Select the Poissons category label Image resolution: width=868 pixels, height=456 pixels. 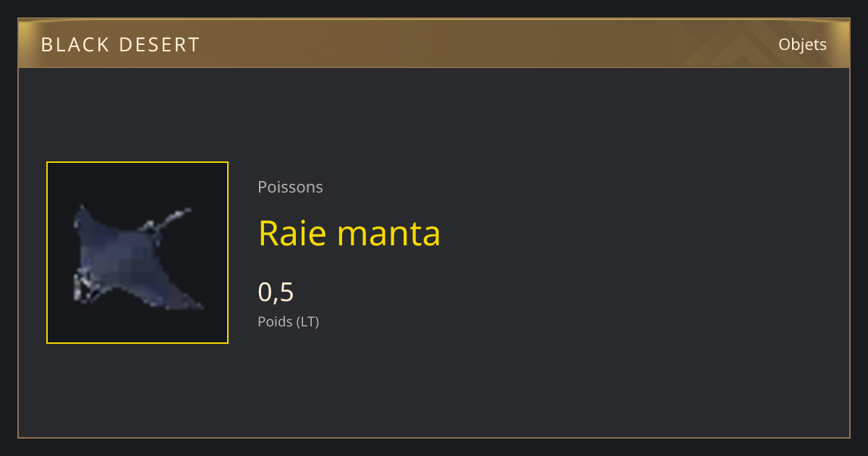pos(290,187)
